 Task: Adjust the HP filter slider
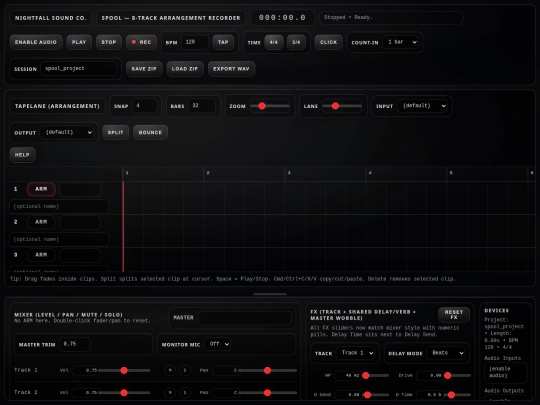tap(376, 376)
